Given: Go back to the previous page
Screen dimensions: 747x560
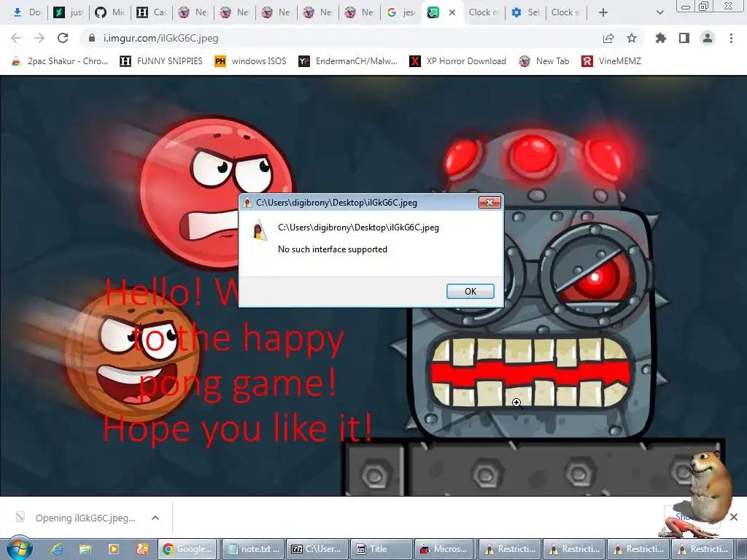Looking at the screenshot, I should coord(16,38).
